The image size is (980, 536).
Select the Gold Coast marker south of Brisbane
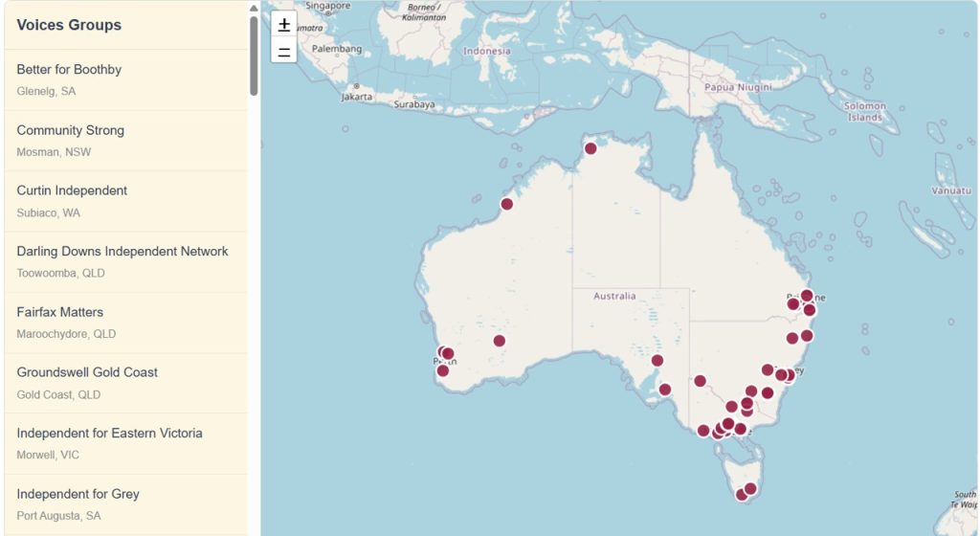pyautogui.click(x=810, y=310)
